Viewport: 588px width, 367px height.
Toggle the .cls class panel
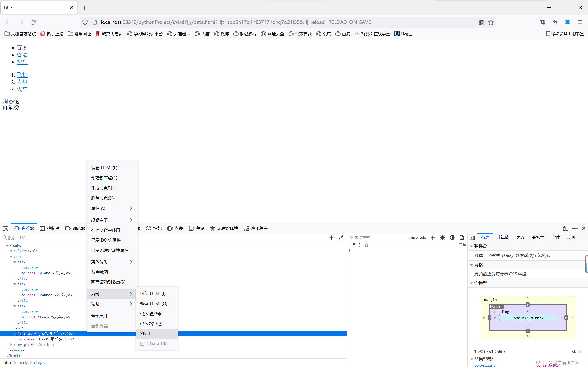(x=423, y=237)
